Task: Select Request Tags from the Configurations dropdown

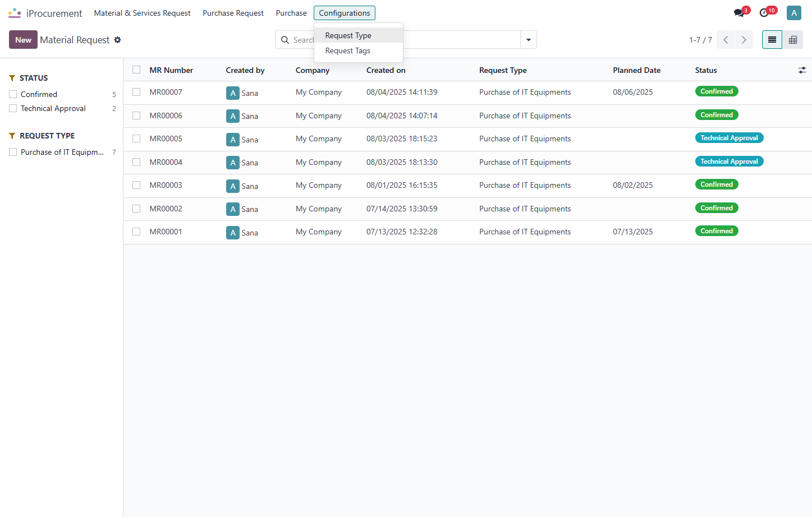Action: (359, 50)
